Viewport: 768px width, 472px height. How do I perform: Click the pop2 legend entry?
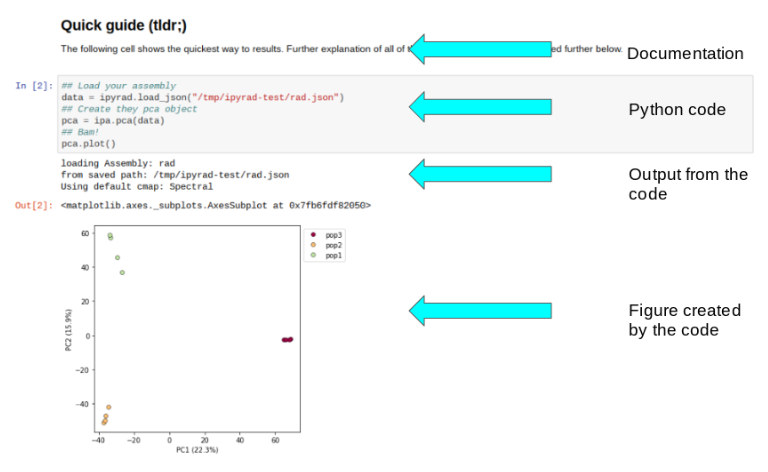(326, 245)
